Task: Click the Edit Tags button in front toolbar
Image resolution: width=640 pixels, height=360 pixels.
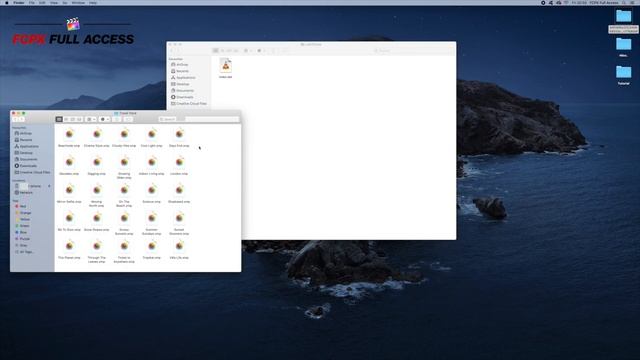Action: click(128, 119)
